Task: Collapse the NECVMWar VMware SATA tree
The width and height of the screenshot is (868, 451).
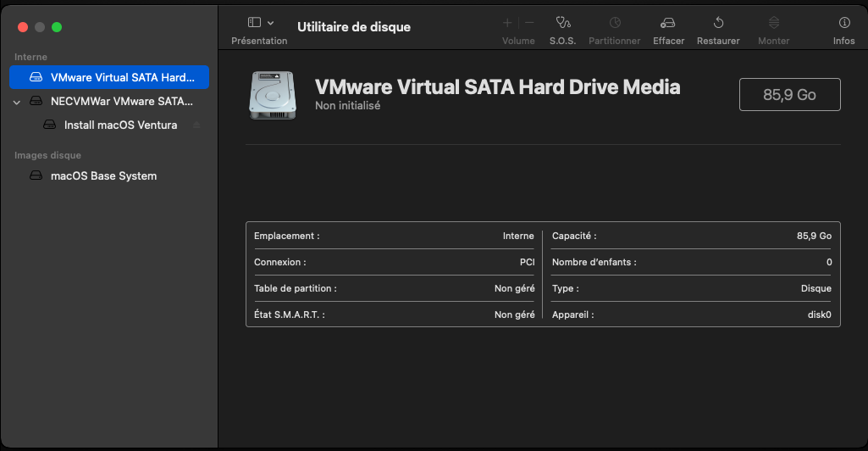Action: (x=17, y=102)
